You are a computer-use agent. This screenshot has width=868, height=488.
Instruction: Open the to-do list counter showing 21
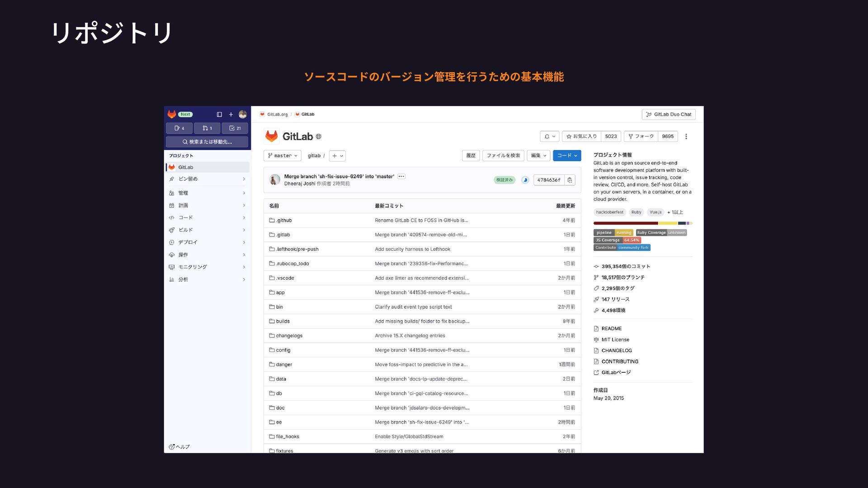tap(235, 128)
